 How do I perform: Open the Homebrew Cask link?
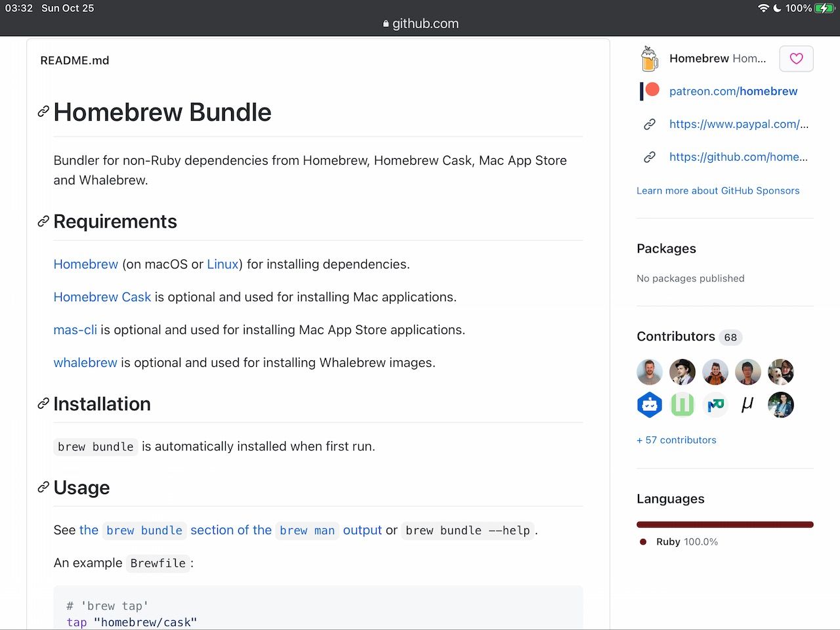coord(102,297)
